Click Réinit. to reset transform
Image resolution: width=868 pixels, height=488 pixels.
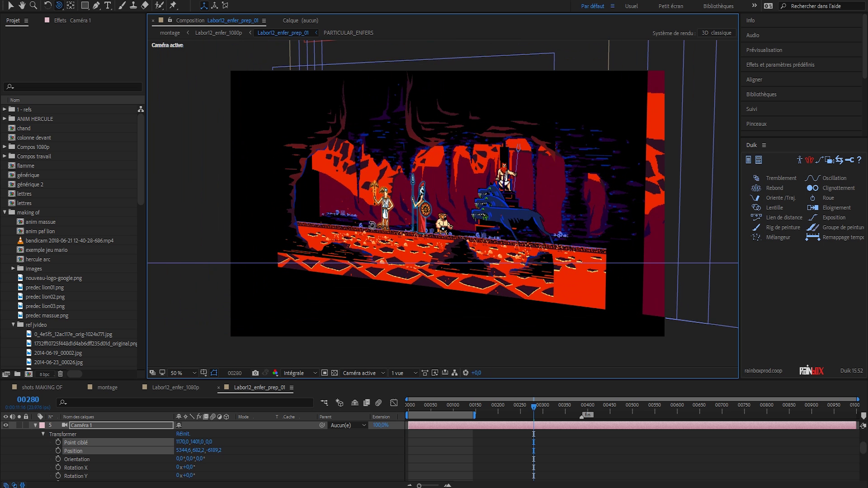(183, 434)
